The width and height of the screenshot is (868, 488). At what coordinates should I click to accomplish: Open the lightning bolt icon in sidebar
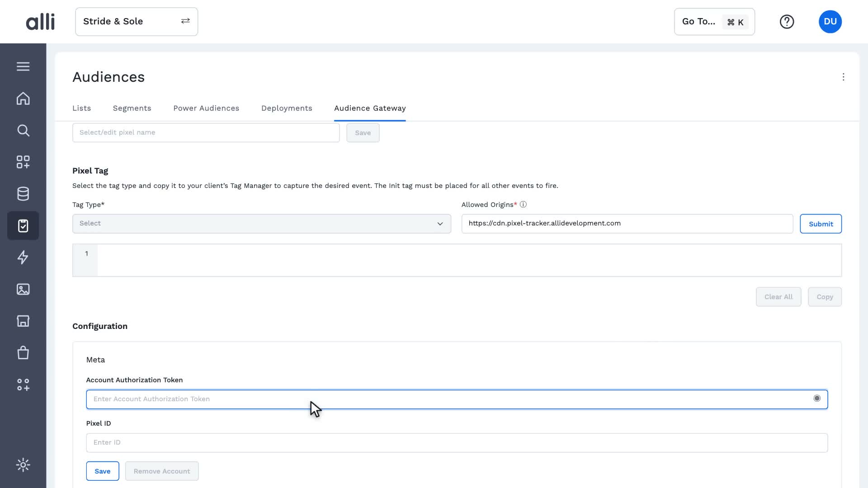click(23, 258)
